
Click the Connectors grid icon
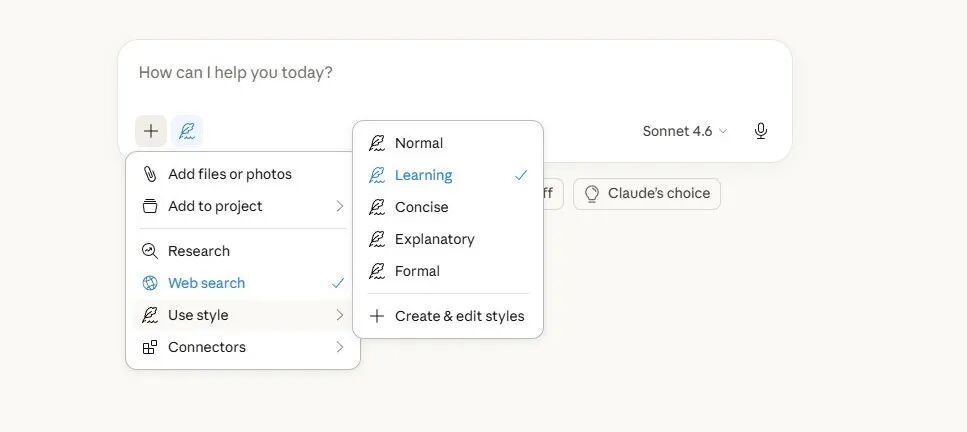pos(150,347)
